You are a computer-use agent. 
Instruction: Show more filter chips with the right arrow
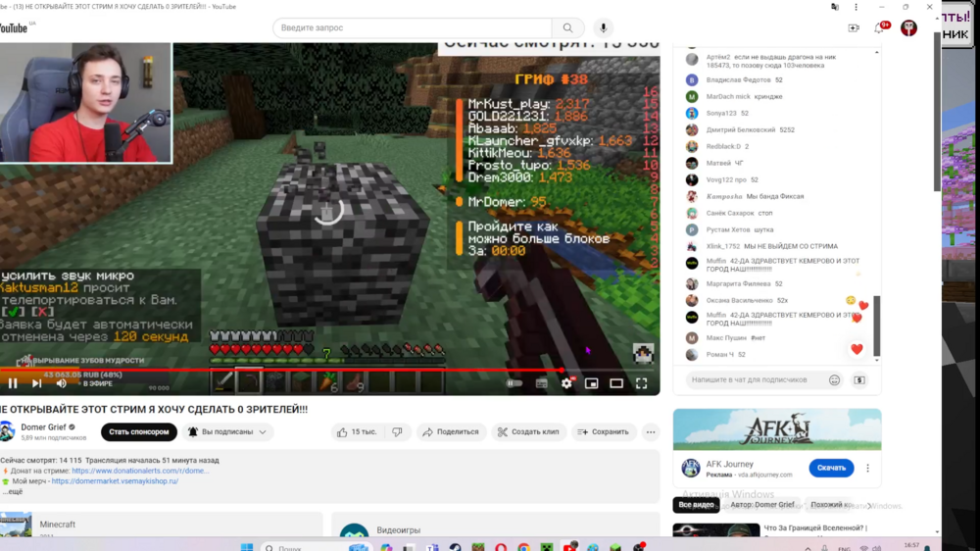869,505
